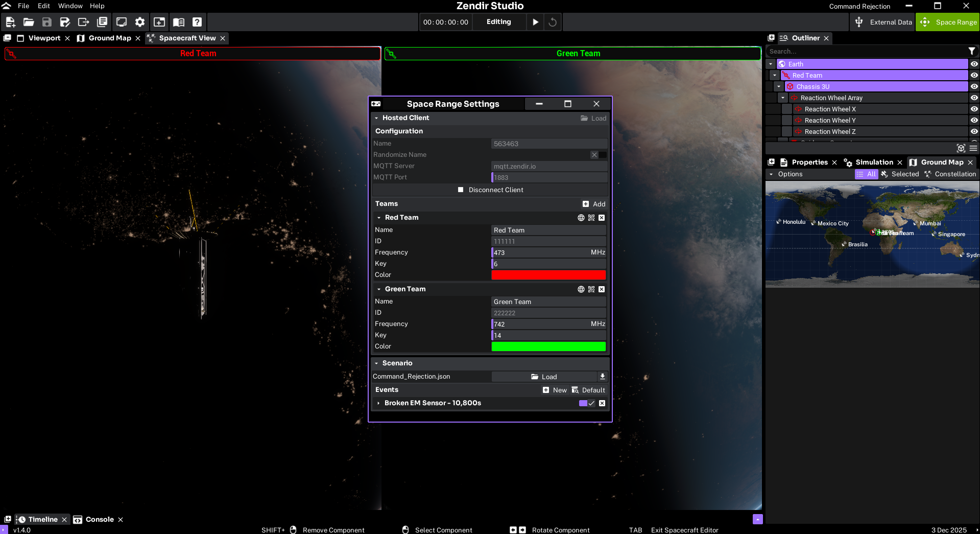
Task: Click the new file icon in toolbar
Action: (10, 22)
